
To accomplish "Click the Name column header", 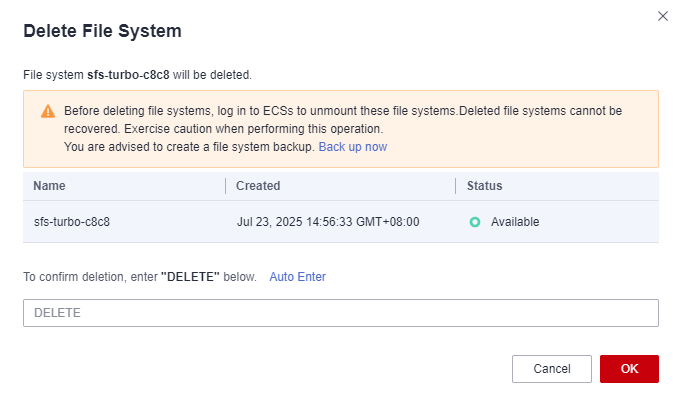I will tap(49, 186).
